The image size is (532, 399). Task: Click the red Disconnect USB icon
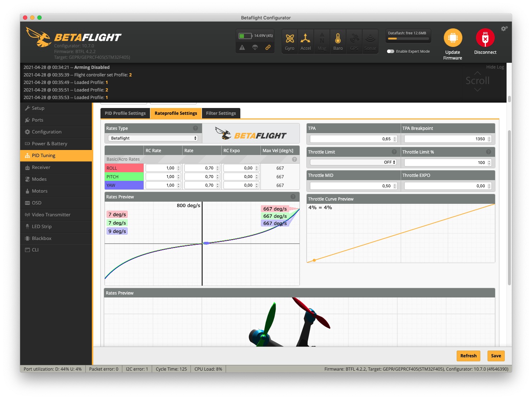tap(485, 38)
